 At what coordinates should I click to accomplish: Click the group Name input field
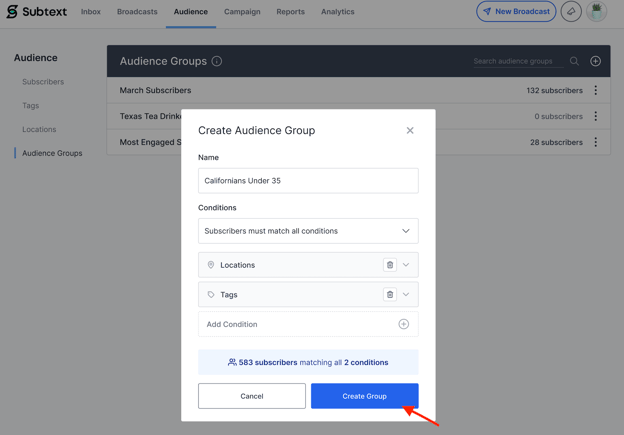pyautogui.click(x=308, y=181)
